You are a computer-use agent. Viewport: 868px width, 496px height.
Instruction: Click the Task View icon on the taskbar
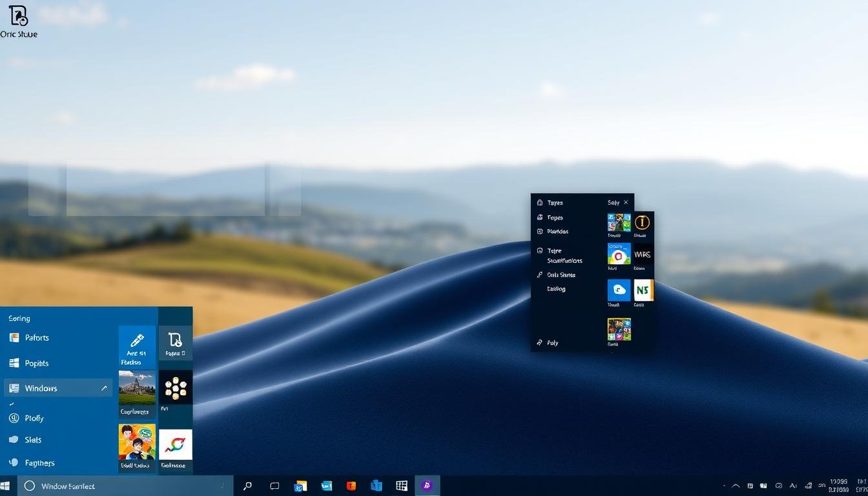274,486
